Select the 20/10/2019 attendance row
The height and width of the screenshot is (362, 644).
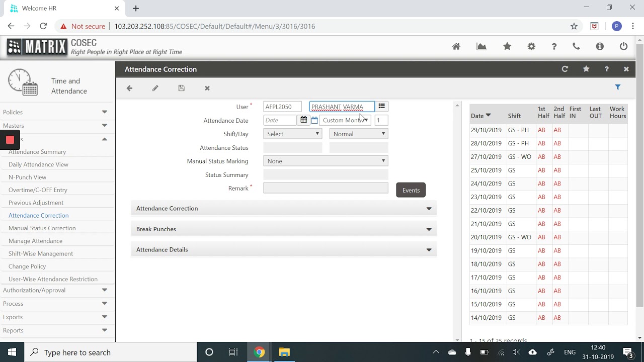(548, 237)
